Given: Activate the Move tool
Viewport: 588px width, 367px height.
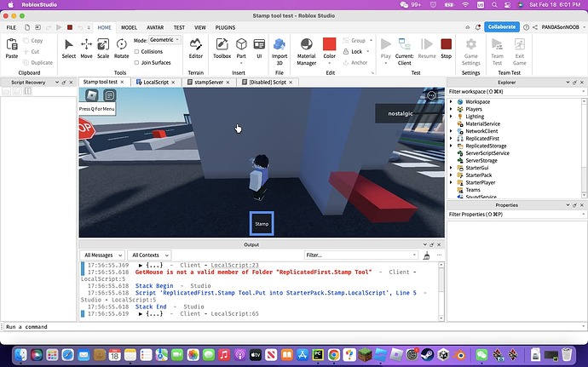Looking at the screenshot, I should (86, 49).
